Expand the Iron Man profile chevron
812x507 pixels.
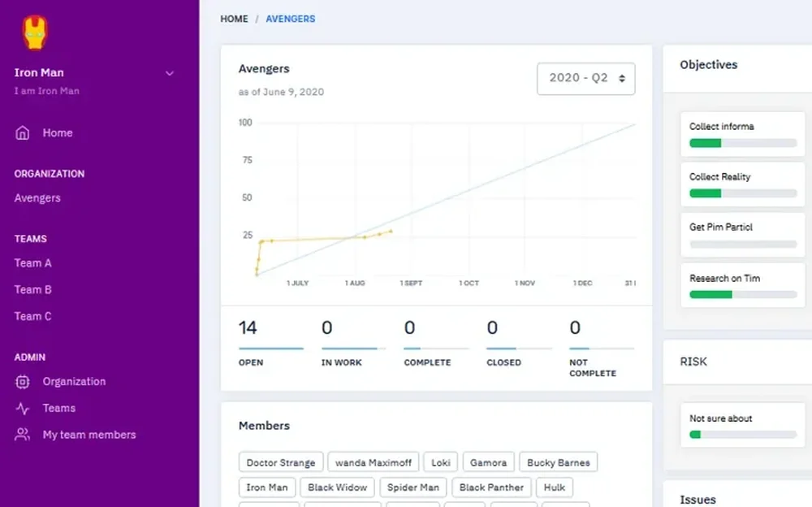point(170,73)
